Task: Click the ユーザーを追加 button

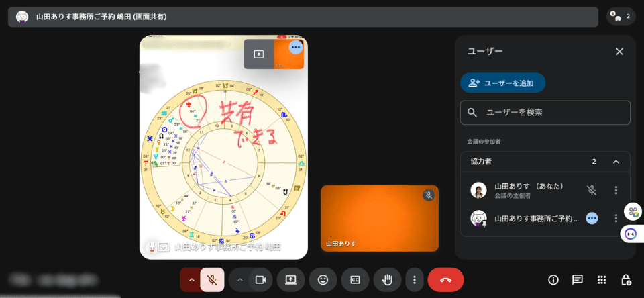Action: pyautogui.click(x=502, y=83)
